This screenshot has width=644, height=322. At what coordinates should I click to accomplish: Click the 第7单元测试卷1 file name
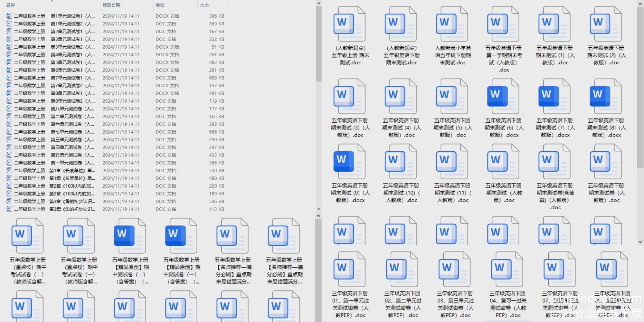click(54, 78)
